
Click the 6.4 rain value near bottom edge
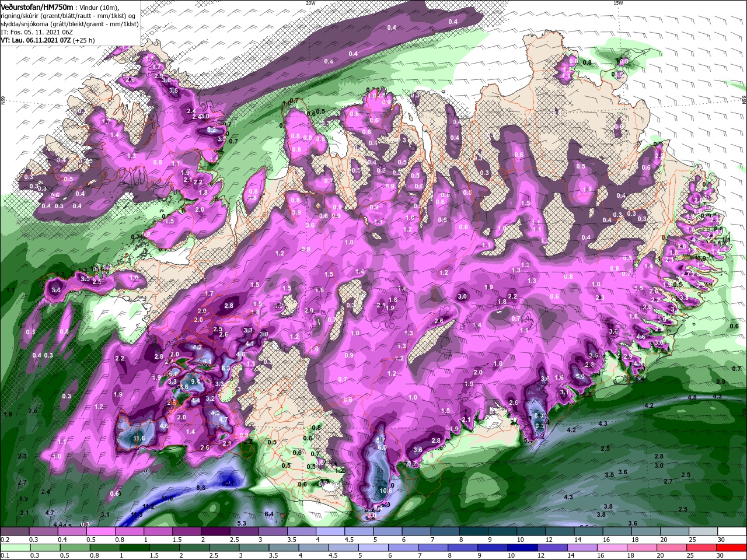click(x=269, y=514)
